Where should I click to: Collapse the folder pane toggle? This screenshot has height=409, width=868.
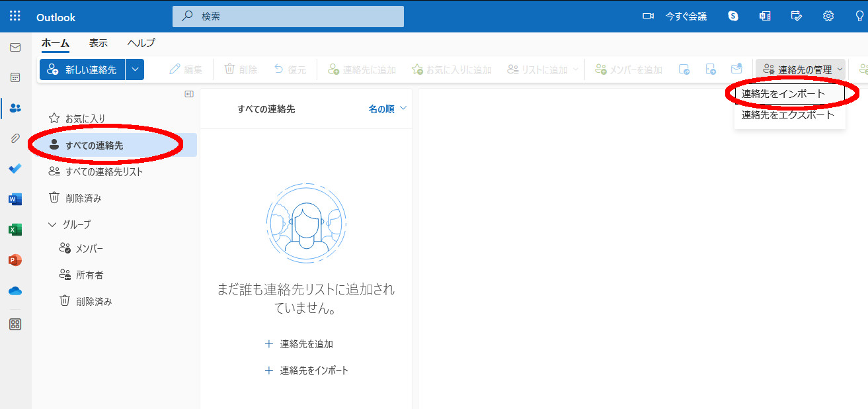189,95
